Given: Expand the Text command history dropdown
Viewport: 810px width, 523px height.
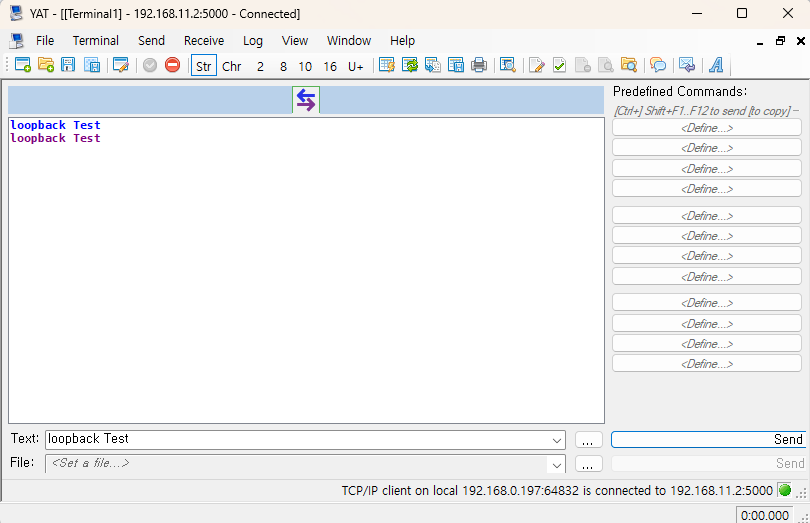Looking at the screenshot, I should tap(557, 440).
